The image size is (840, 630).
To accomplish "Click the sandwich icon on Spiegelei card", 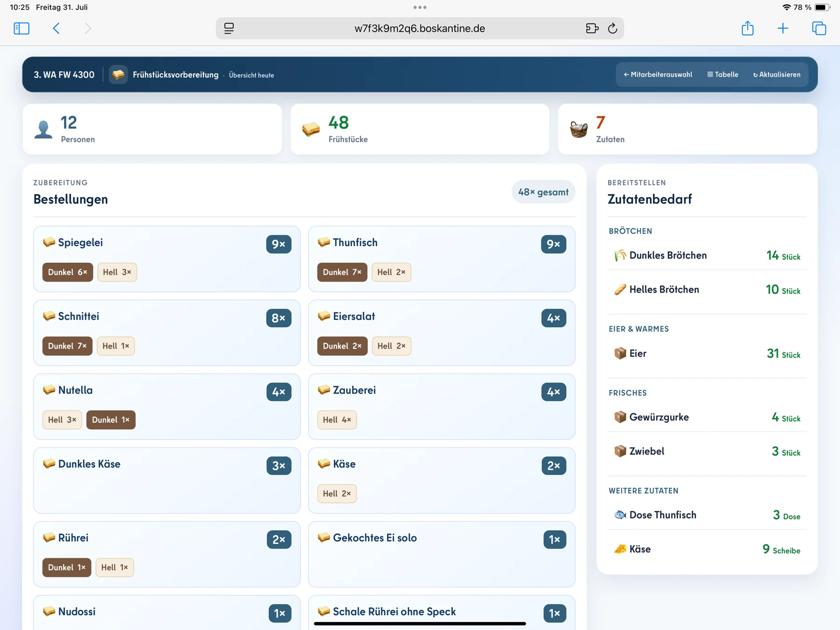I will [49, 242].
